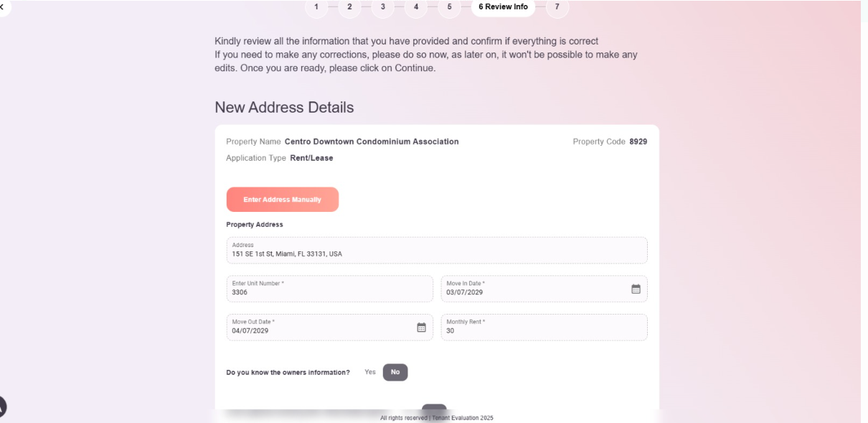This screenshot has height=423, width=868.
Task: Click the Enter Address Manually button
Action: (283, 200)
